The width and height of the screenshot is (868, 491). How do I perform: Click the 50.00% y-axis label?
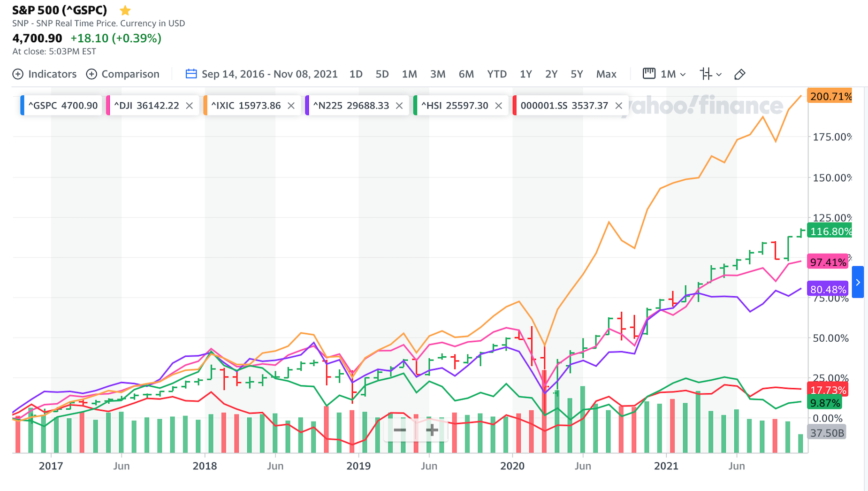point(830,338)
